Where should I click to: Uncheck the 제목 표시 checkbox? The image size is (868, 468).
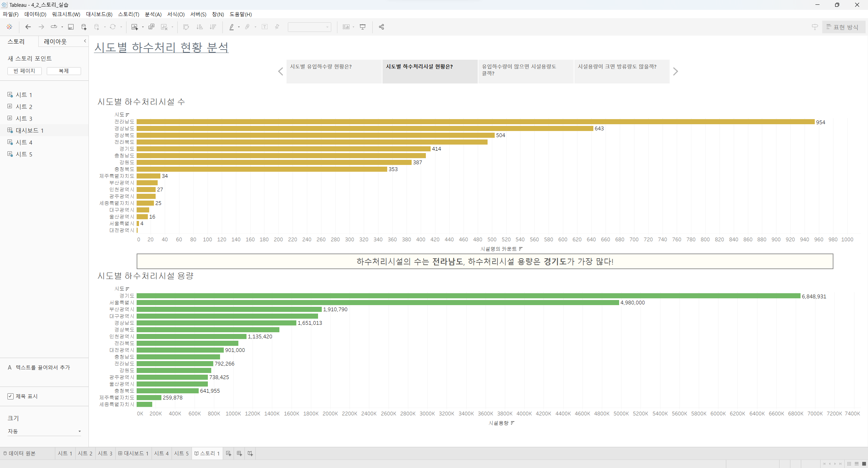(11, 396)
